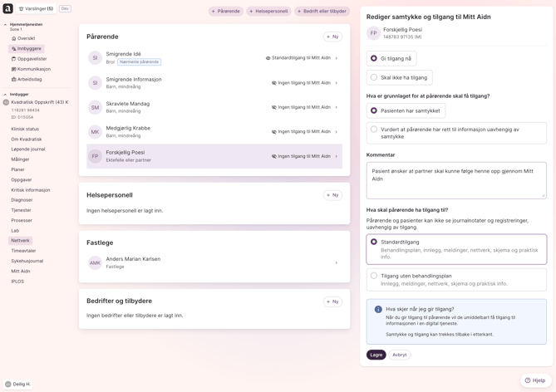556x392 pixels.
Task: Click eye icon for Smigrende Idé access
Action: click(x=268, y=58)
